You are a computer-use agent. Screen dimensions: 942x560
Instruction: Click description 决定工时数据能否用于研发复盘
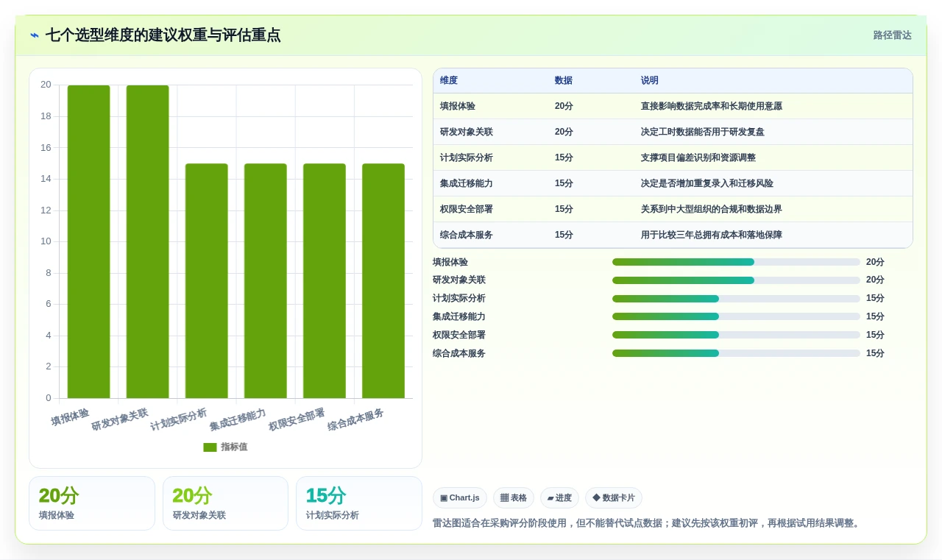tap(703, 132)
